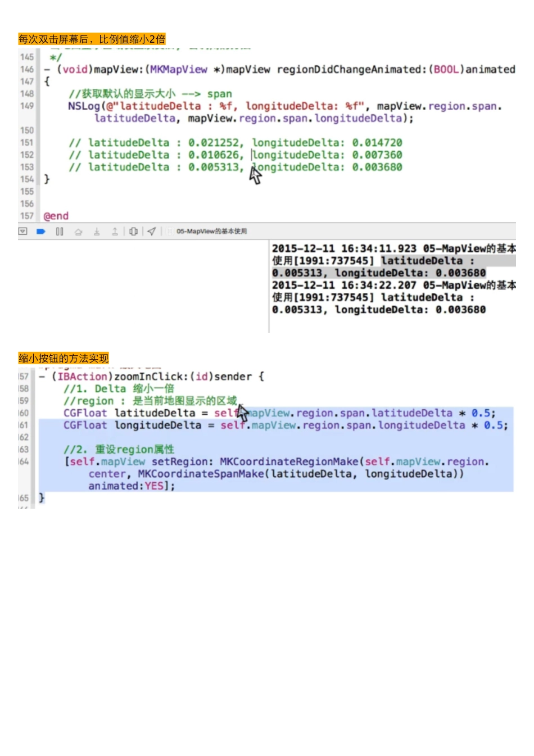Hide the debug area with toggle icon

click(22, 231)
